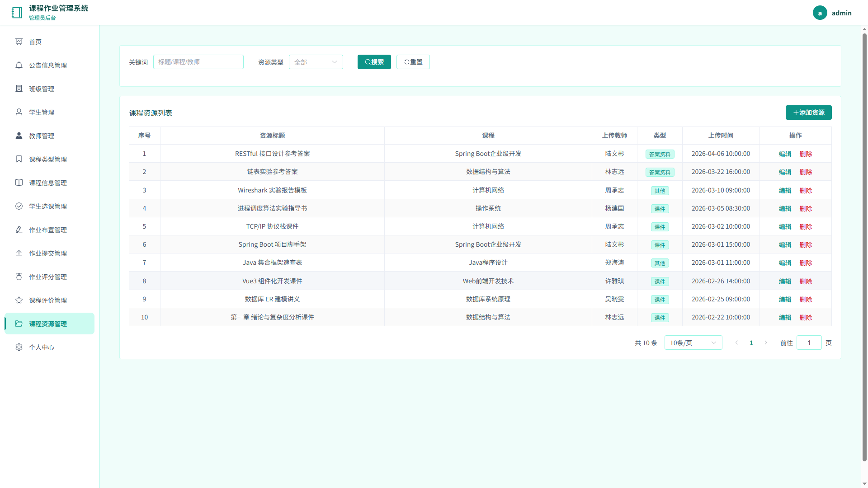Click the 资源标题 column header
This screenshot has height=488, width=868.
[272, 136]
